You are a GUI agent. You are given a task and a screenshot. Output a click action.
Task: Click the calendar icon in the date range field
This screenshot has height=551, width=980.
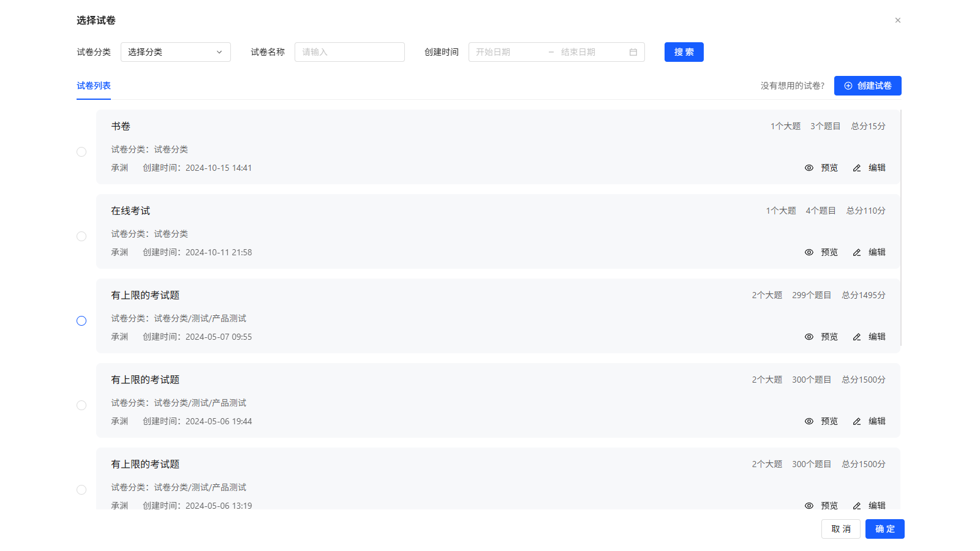coord(633,52)
